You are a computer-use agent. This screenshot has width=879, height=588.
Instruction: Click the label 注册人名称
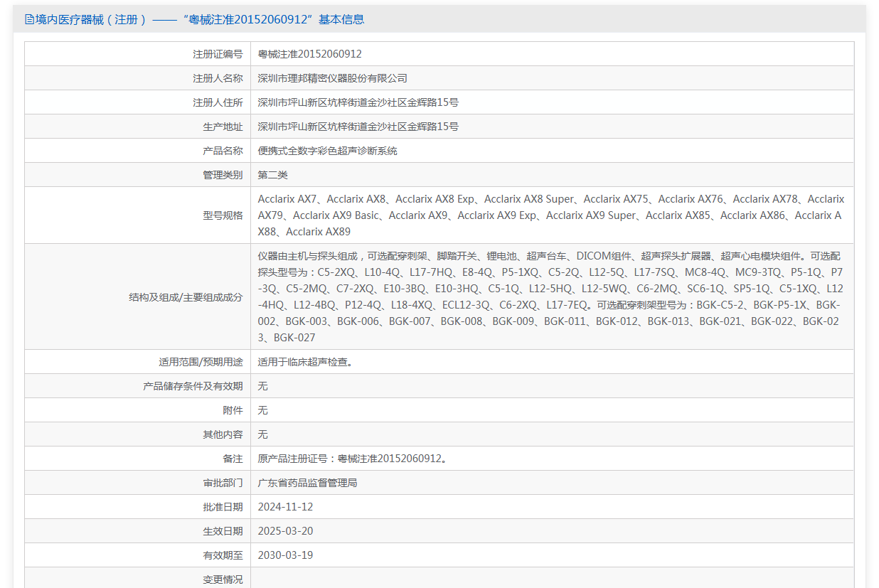[x=218, y=78]
